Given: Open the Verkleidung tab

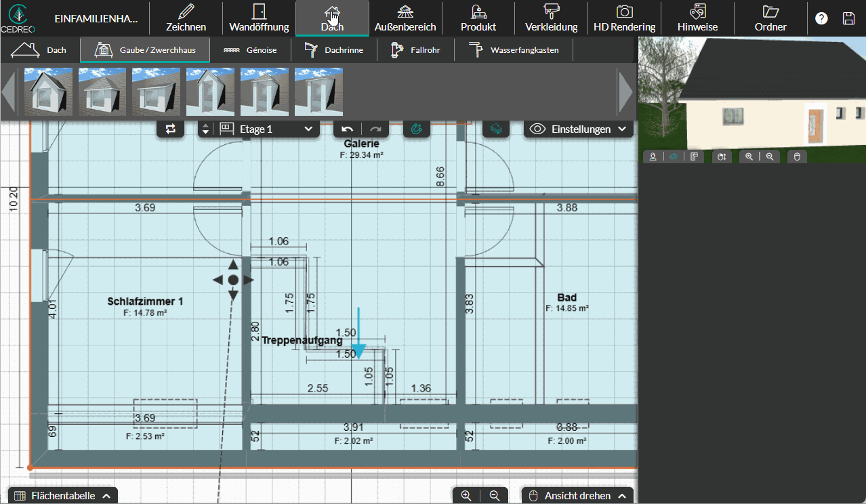Looking at the screenshot, I should click(x=552, y=18).
